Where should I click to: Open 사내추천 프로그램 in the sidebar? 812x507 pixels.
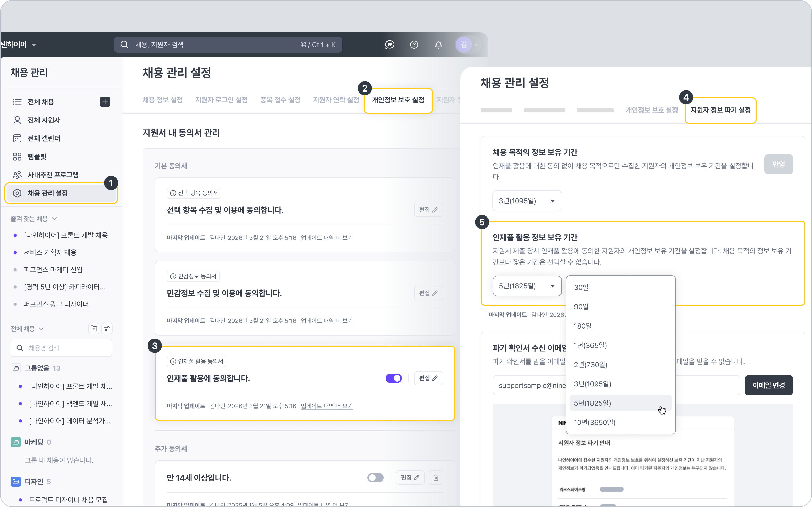click(x=53, y=175)
